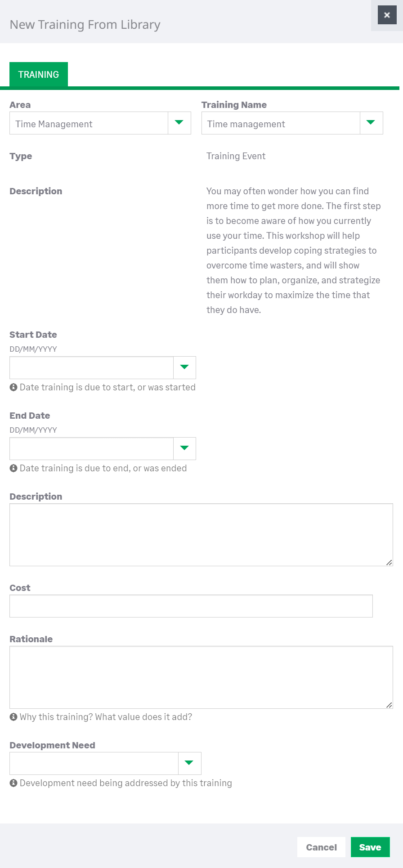Click info icon beside start date hint
403x868 pixels.
click(13, 387)
